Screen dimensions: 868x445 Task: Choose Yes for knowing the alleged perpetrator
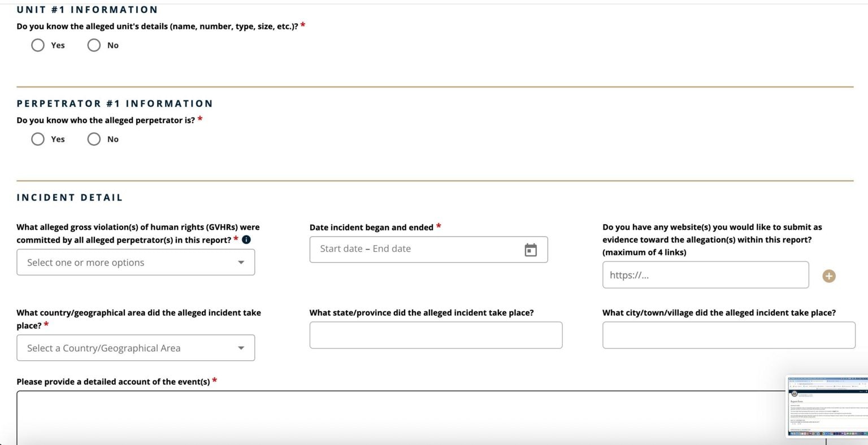pyautogui.click(x=38, y=139)
